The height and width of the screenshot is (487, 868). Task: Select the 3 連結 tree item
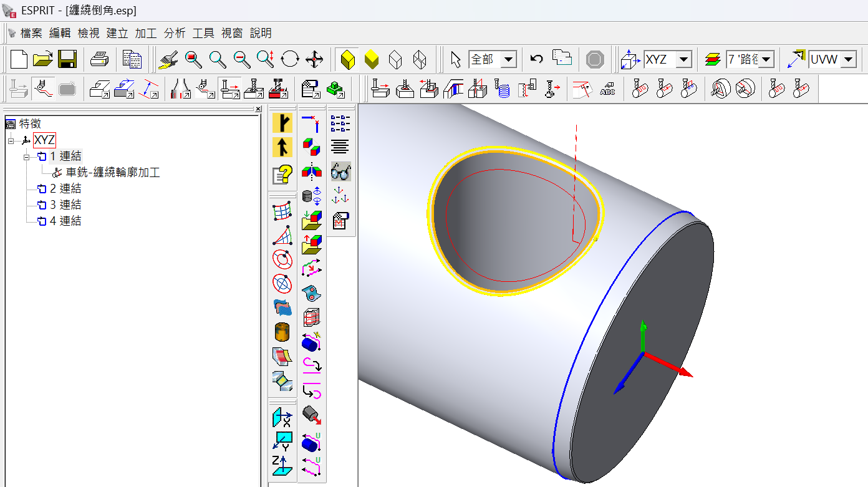click(x=65, y=205)
